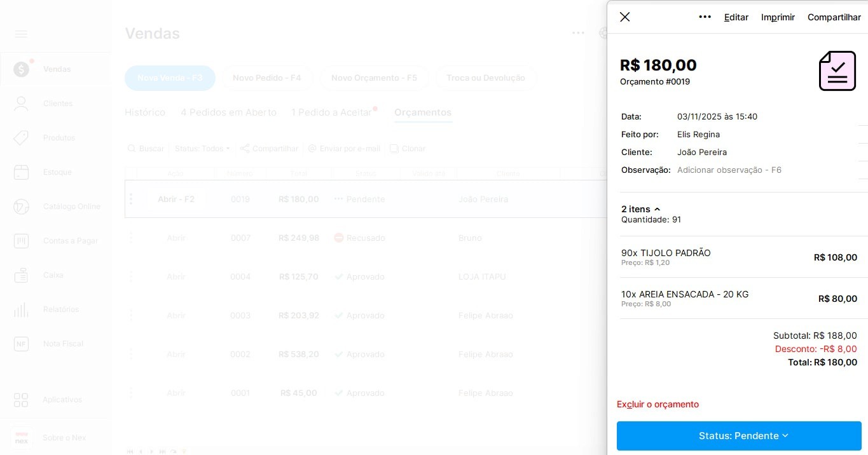Screen dimensions: 868x455
Task: Click Adicionar observação - F6 field
Action: point(729,170)
